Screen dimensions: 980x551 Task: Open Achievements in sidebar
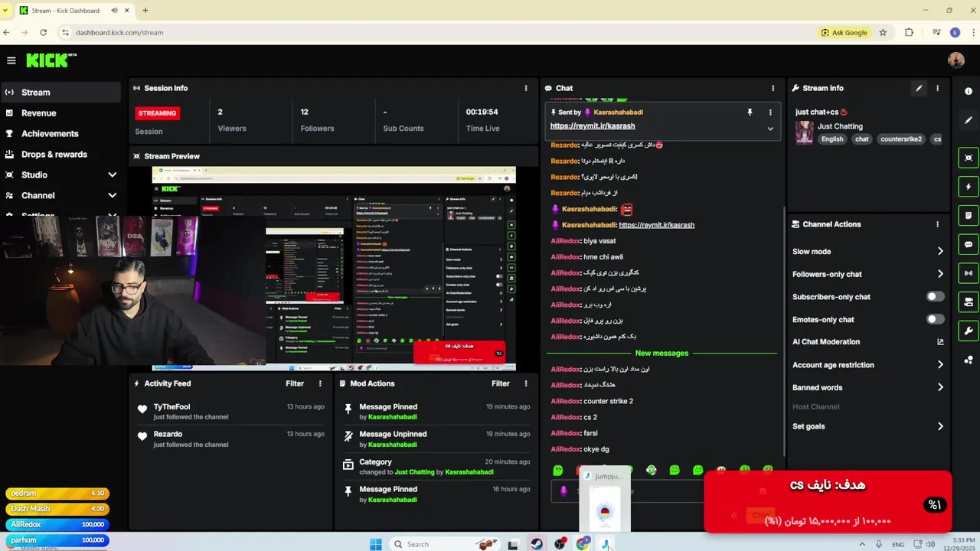point(60,134)
